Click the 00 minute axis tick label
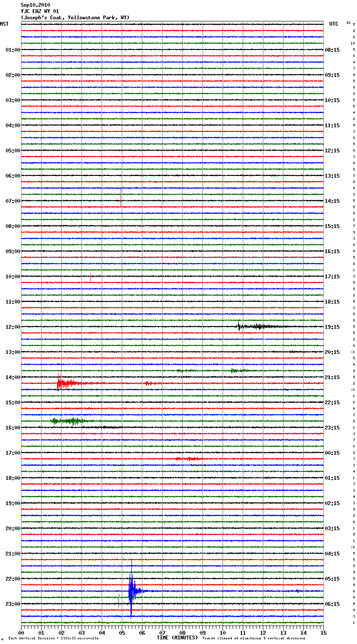357x644 pixels. 21,633
